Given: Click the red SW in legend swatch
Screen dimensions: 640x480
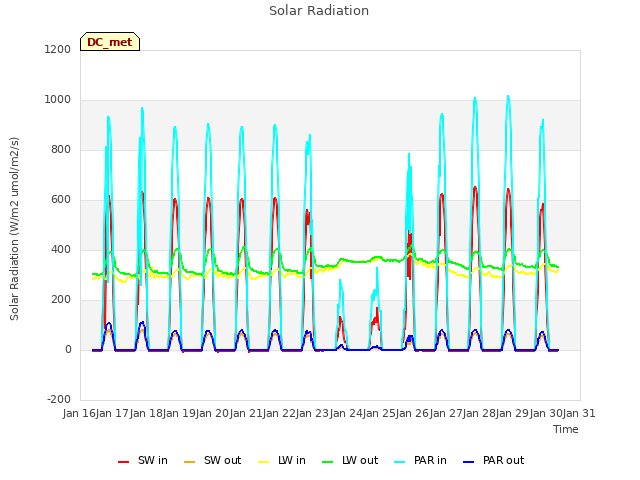Looking at the screenshot, I should (123, 462).
